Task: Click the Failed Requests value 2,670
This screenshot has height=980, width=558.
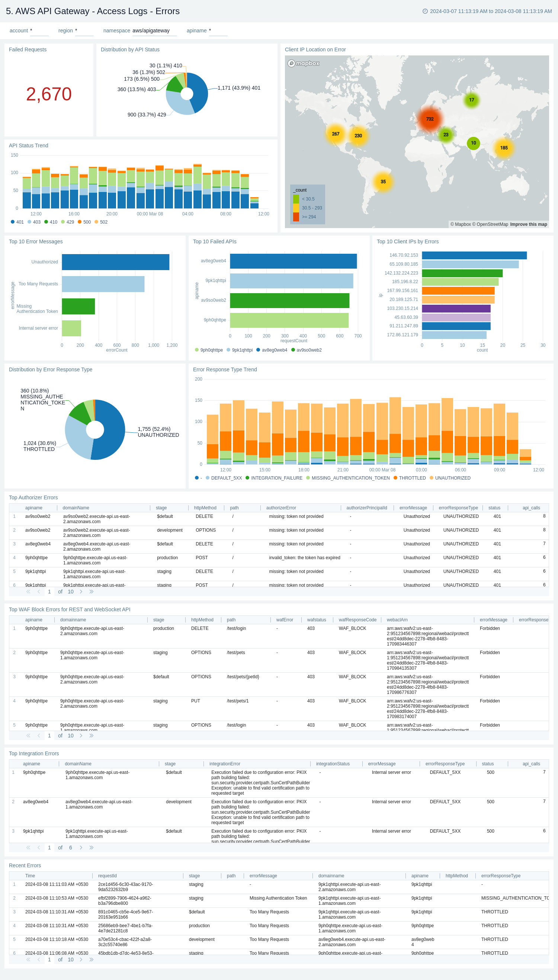Action: click(49, 94)
